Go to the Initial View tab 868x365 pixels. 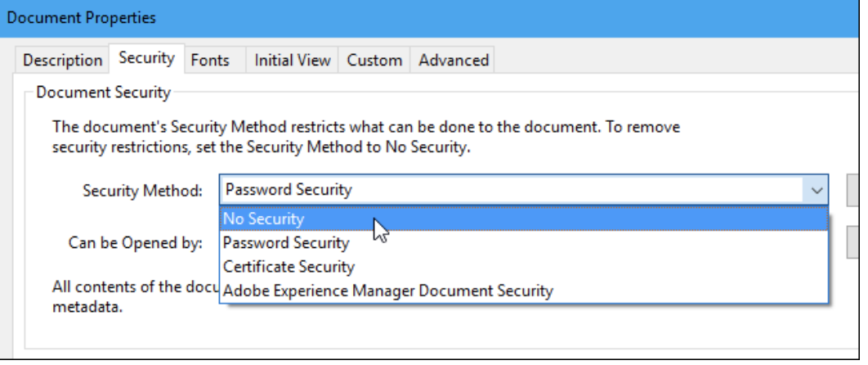(293, 61)
